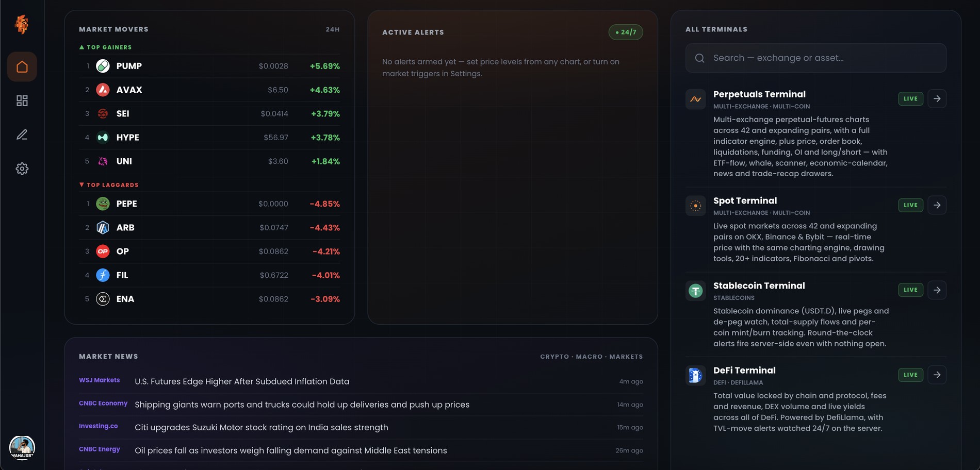The height and width of the screenshot is (470, 980).
Task: Click the PUMP coin icon
Action: [103, 66]
